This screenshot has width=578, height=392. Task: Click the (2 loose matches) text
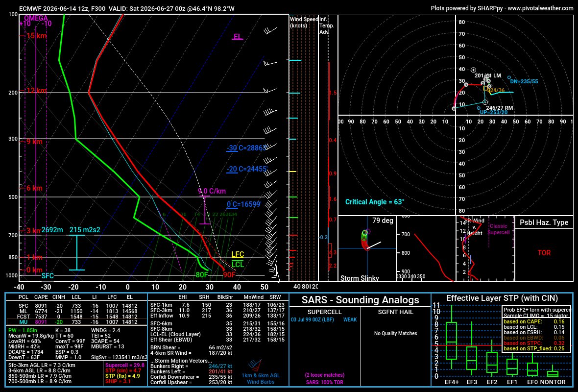tap(324, 375)
